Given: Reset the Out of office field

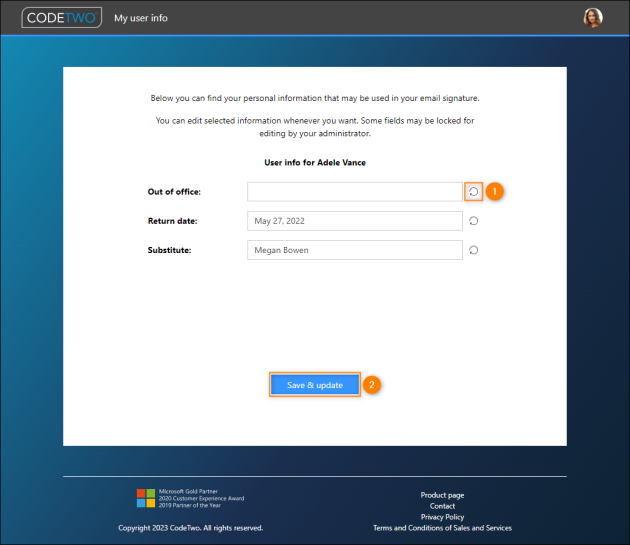Looking at the screenshot, I should point(474,191).
